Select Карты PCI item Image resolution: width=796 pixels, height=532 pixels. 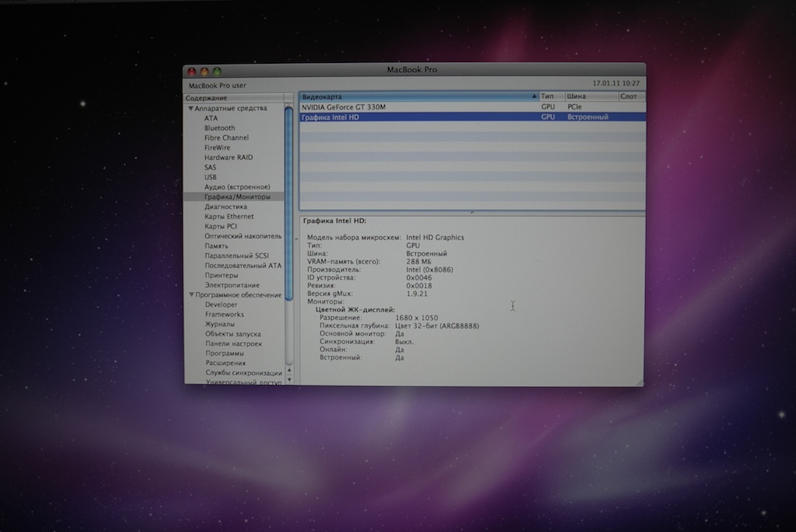click(220, 226)
